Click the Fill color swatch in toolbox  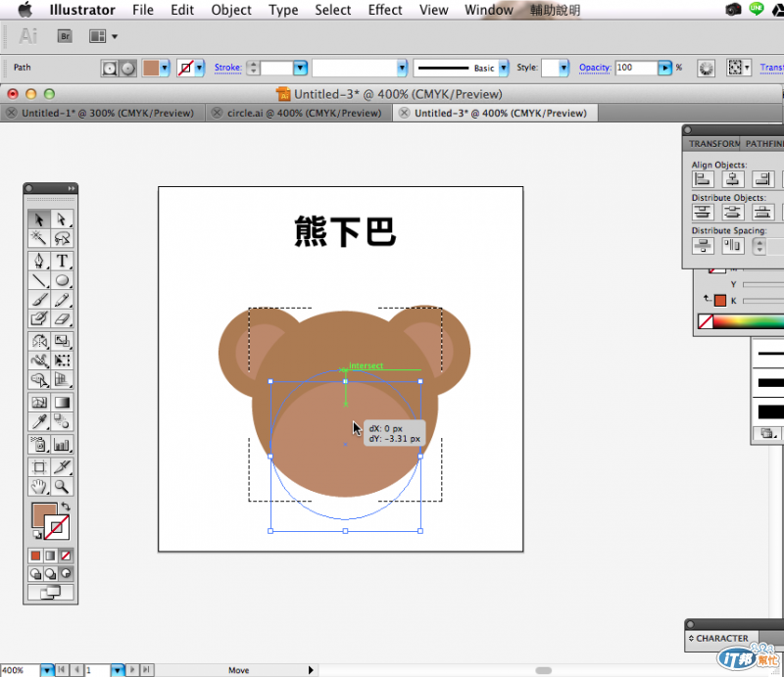(x=44, y=515)
